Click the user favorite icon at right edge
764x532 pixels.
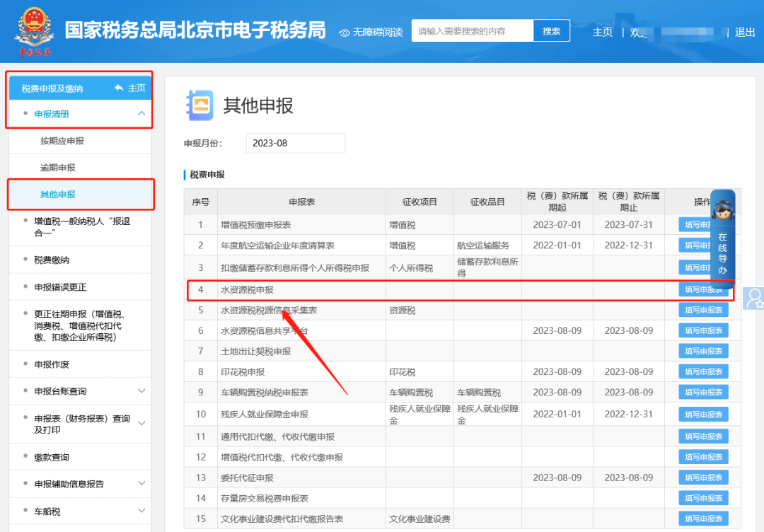[x=755, y=297]
